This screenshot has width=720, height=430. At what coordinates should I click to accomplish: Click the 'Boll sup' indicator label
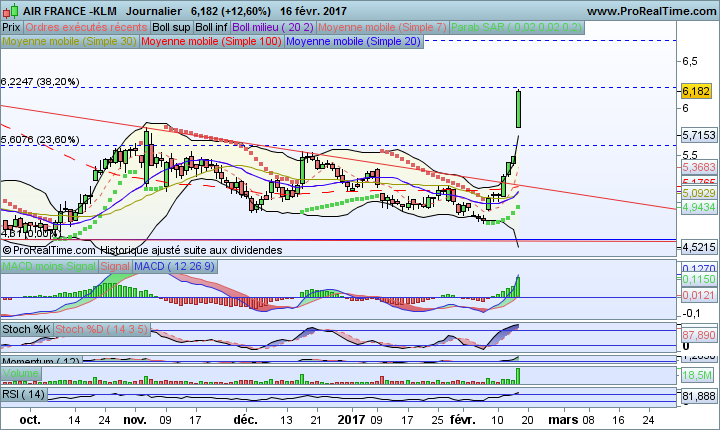click(171, 28)
